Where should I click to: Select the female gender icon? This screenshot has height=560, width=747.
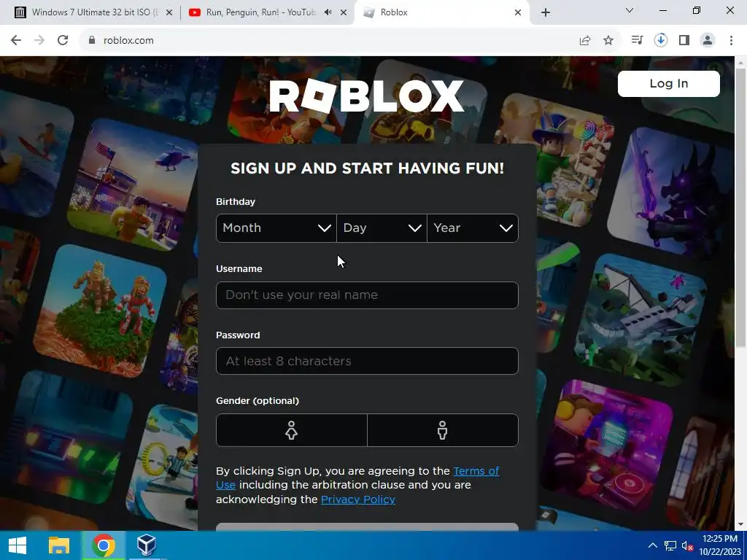click(292, 430)
